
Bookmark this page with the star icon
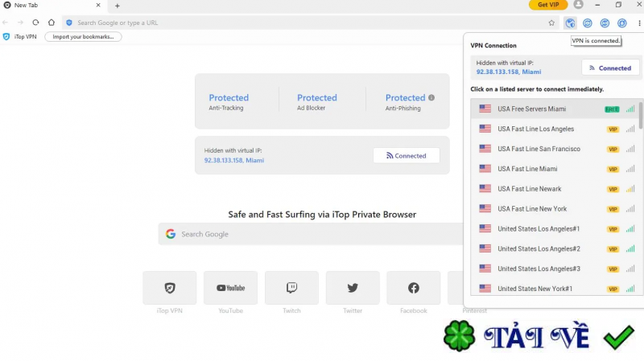point(551,23)
